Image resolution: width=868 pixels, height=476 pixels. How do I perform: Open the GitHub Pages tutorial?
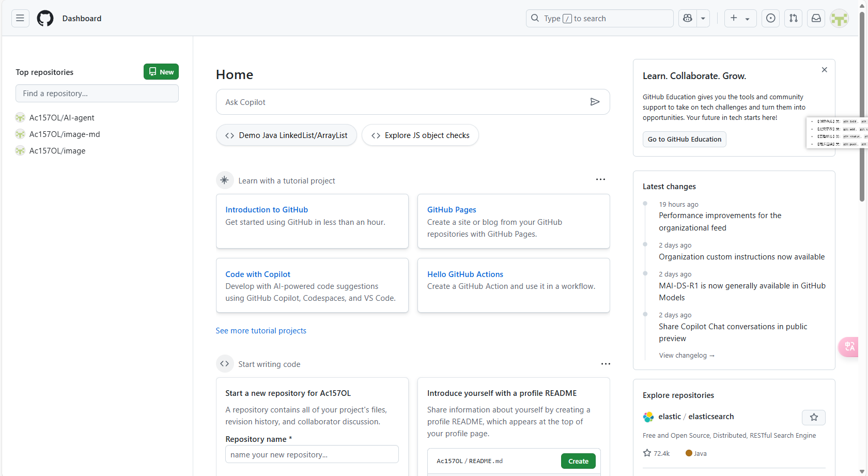(x=452, y=210)
